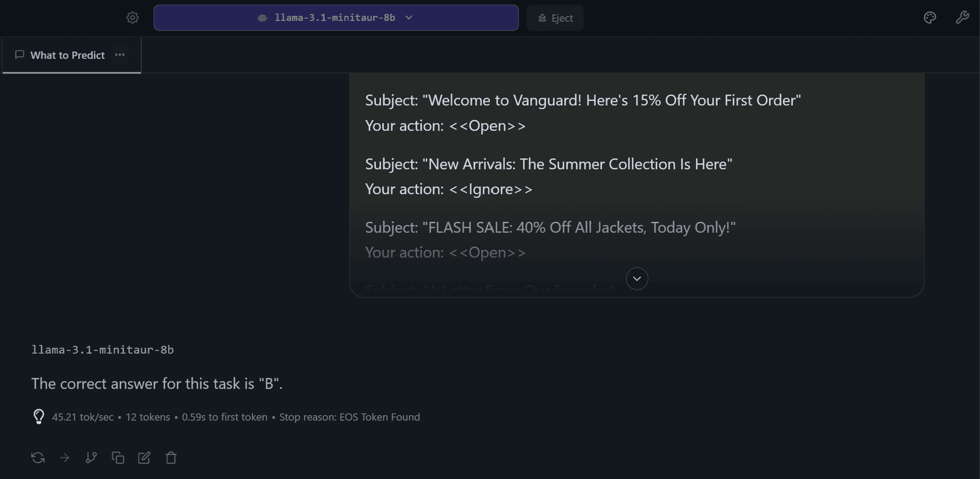
Task: Click the llama-3.1-minitaur-8b label above the response
Action: click(103, 350)
